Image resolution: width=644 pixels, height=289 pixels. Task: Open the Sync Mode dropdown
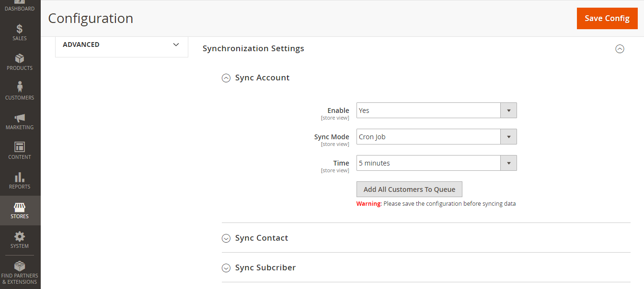point(436,137)
